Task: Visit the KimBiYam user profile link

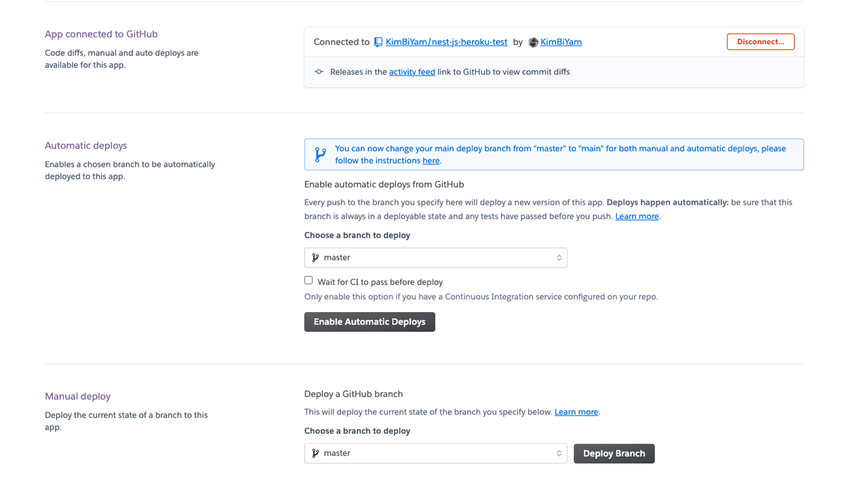Action: [561, 42]
